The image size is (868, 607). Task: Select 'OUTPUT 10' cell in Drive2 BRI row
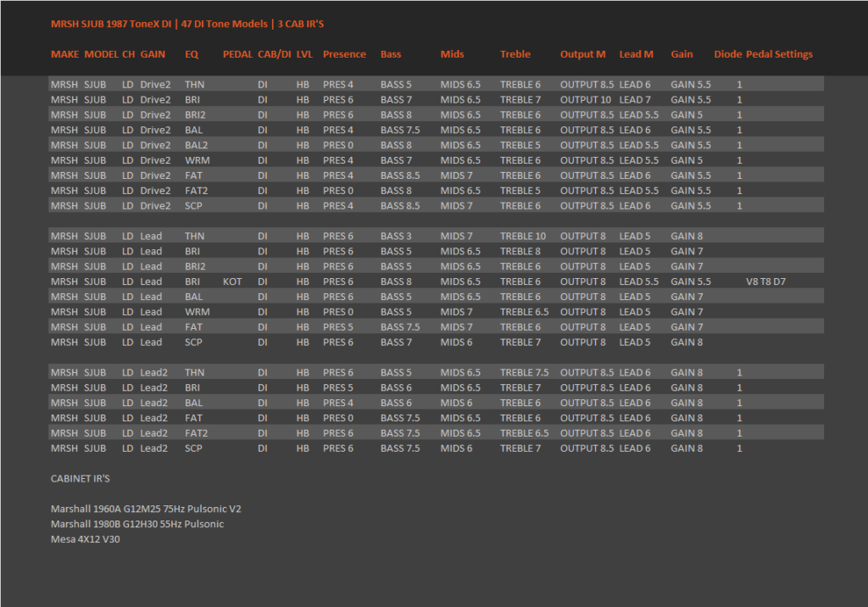click(x=586, y=100)
